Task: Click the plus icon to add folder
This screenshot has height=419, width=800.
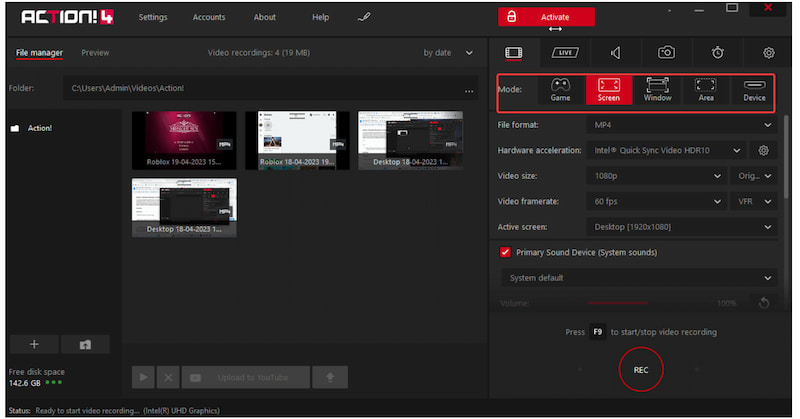Action: (34, 344)
